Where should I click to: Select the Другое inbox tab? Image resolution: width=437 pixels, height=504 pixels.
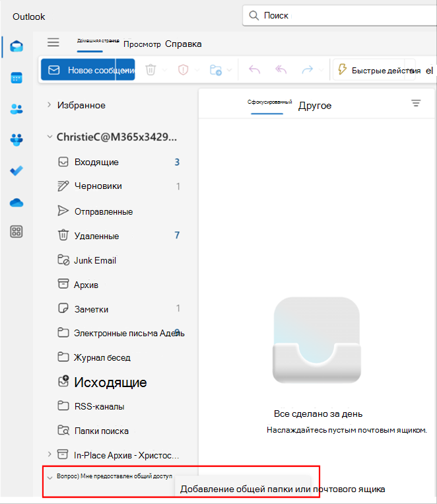(315, 106)
